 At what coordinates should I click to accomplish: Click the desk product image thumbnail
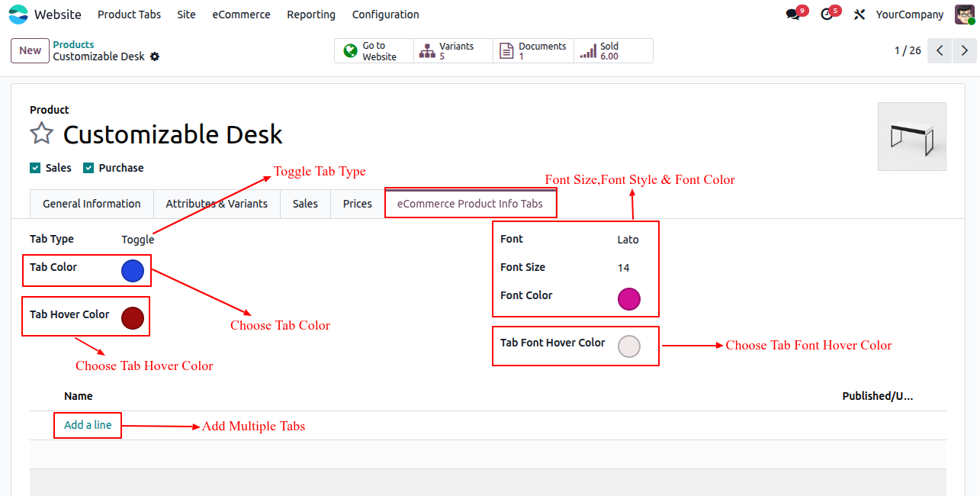tap(912, 137)
